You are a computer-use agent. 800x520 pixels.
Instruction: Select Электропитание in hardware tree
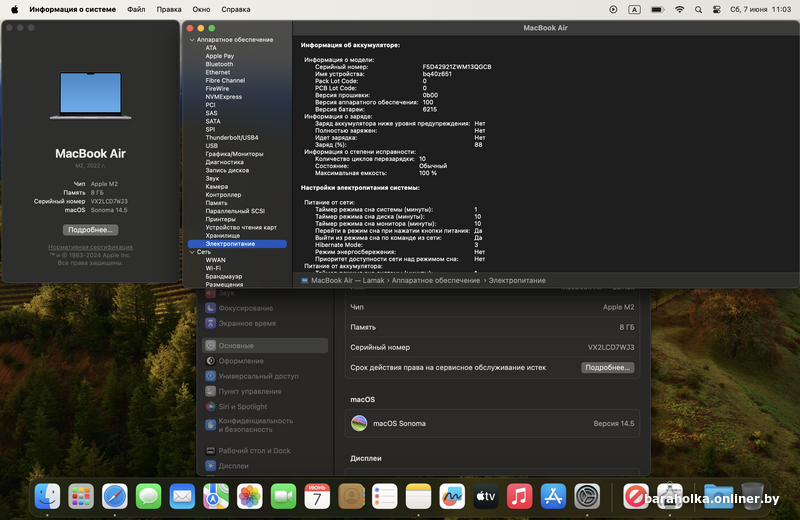coord(237,244)
